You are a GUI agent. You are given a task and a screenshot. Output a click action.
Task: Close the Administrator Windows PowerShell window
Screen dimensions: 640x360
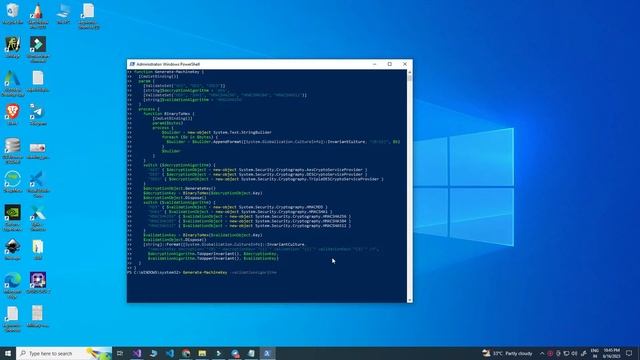(405, 64)
